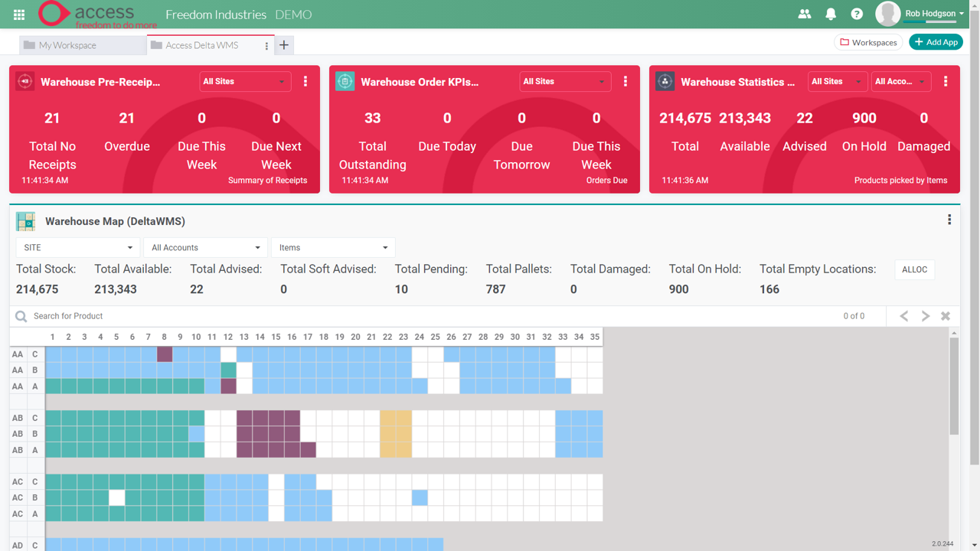Open the SITE dropdown in Warehouse Map
Viewport: 980px width, 551px height.
pos(76,247)
